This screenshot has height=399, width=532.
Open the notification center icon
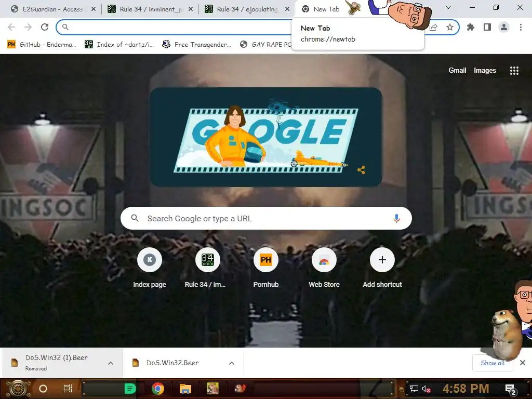coord(511,389)
